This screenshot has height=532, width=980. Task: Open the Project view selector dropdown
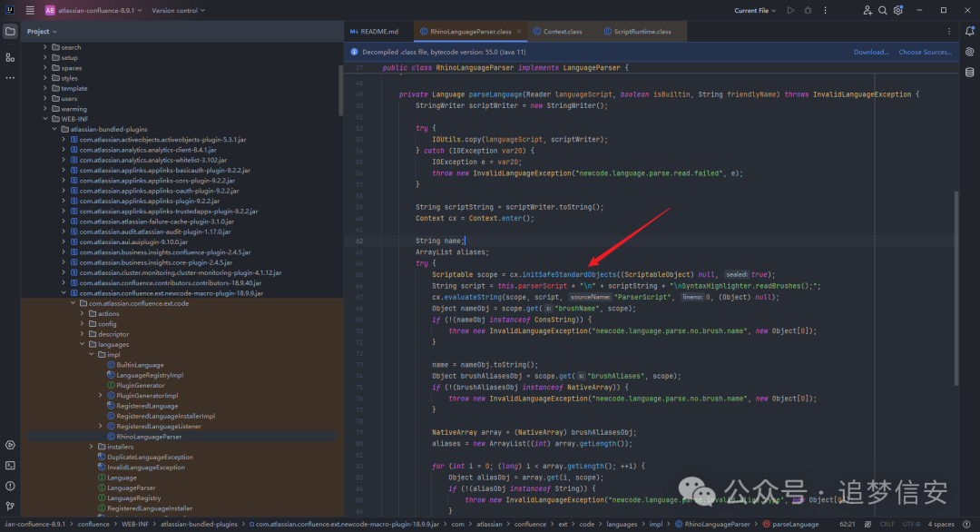[42, 31]
